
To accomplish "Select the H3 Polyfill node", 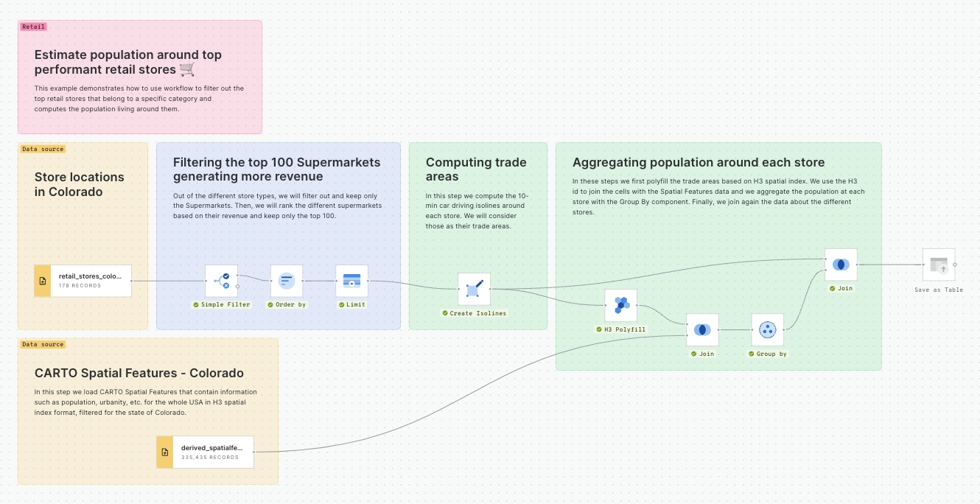I will pyautogui.click(x=620, y=305).
